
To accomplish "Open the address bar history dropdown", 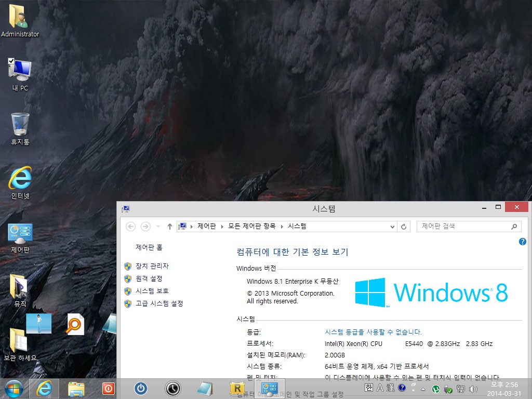I will [x=392, y=227].
